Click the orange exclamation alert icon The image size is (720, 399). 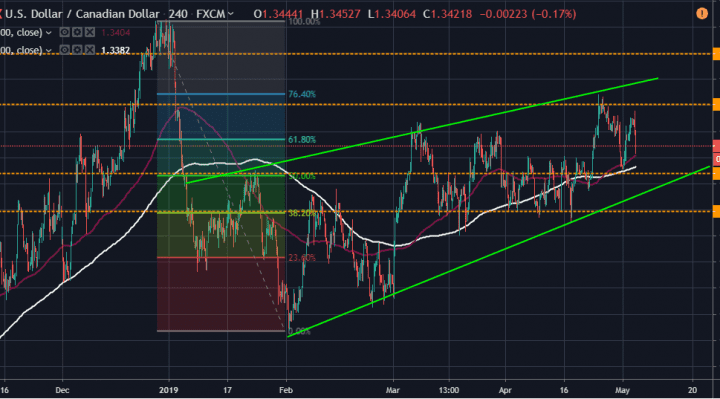[702, 14]
